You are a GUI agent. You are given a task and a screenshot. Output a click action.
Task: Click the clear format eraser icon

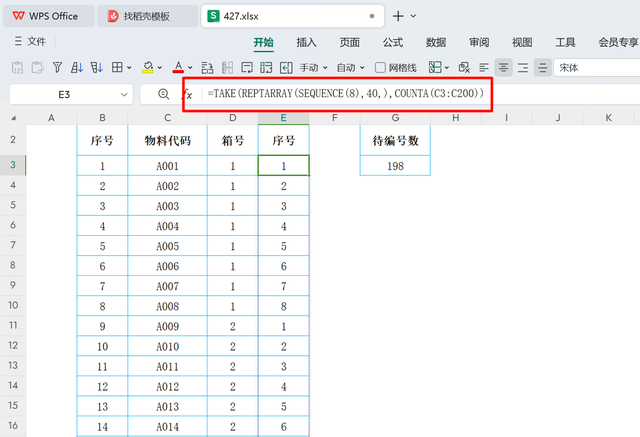click(464, 67)
